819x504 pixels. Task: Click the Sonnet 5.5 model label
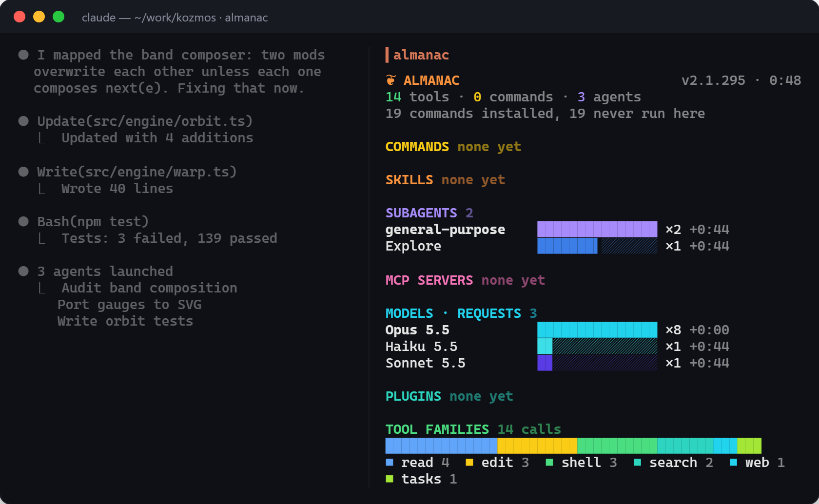coord(425,363)
